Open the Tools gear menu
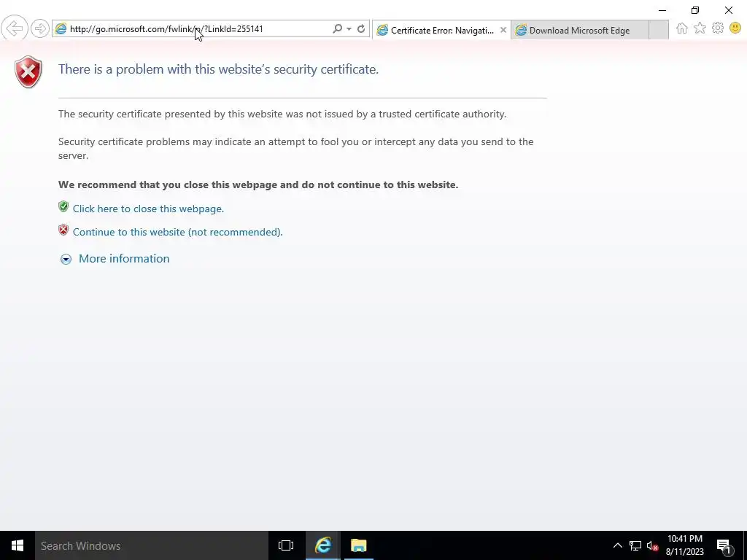The height and width of the screenshot is (560, 747). [x=718, y=28]
